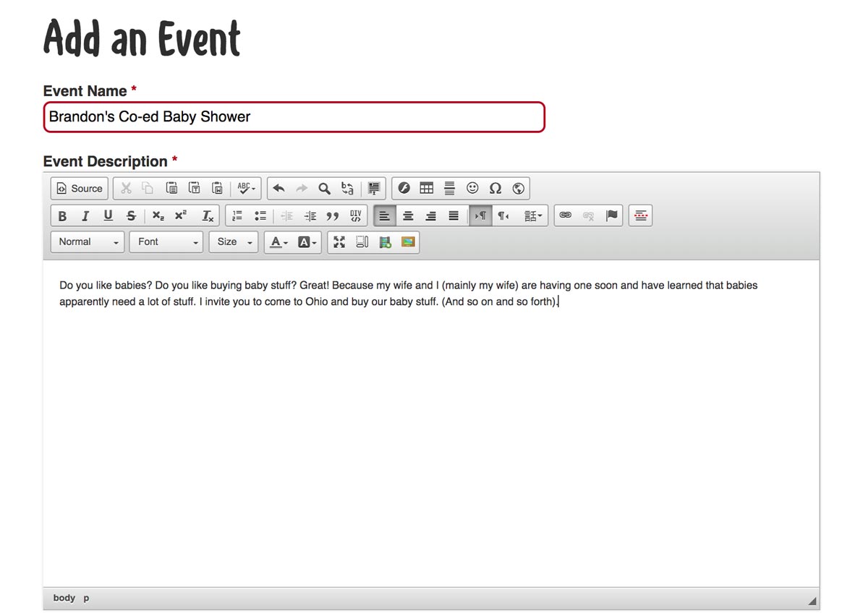Expand the Font dropdown
The width and height of the screenshot is (868, 613).
pos(166,242)
